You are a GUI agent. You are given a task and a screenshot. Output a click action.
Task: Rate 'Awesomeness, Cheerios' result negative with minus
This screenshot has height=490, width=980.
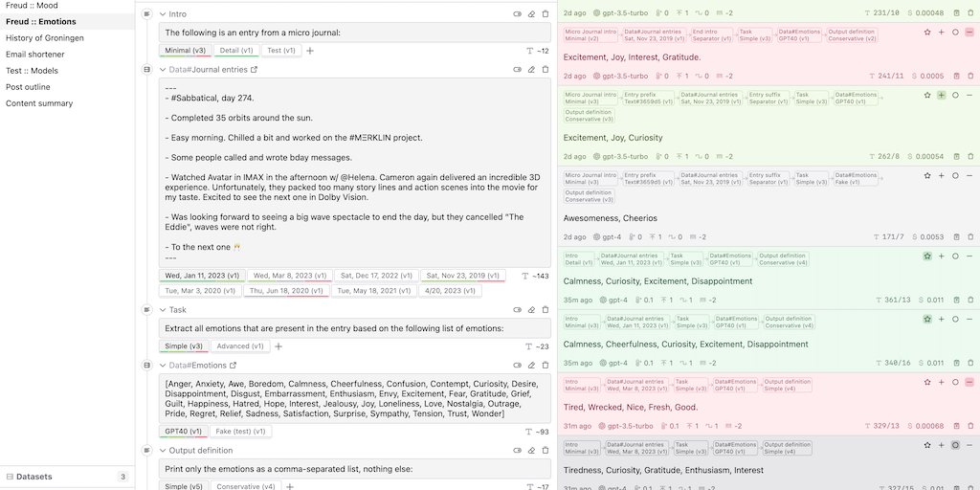pyautogui.click(x=969, y=176)
